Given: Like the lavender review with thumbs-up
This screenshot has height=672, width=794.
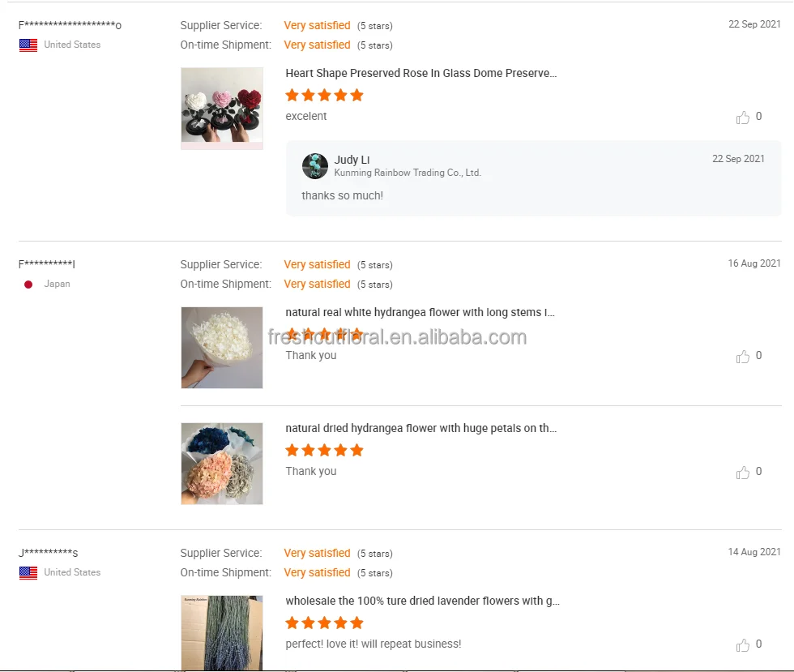Looking at the screenshot, I should point(743,645).
